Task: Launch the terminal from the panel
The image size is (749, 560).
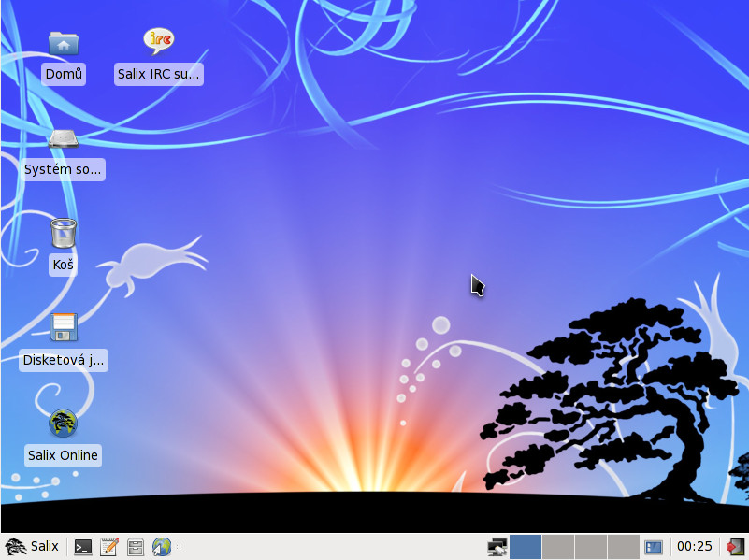Action: (x=83, y=547)
